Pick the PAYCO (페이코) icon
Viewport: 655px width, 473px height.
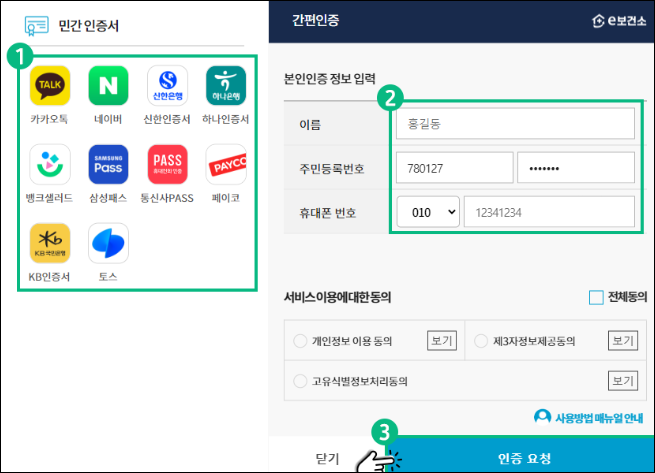click(x=226, y=164)
